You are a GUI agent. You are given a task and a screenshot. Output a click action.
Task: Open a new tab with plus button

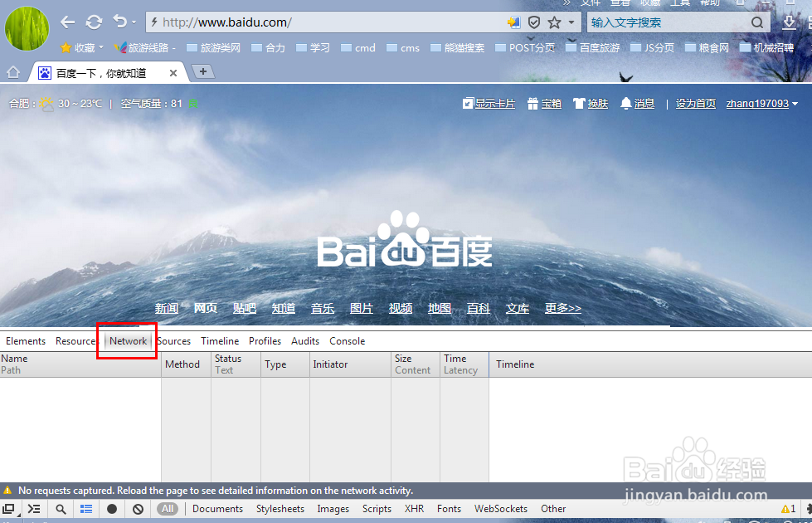tap(203, 71)
